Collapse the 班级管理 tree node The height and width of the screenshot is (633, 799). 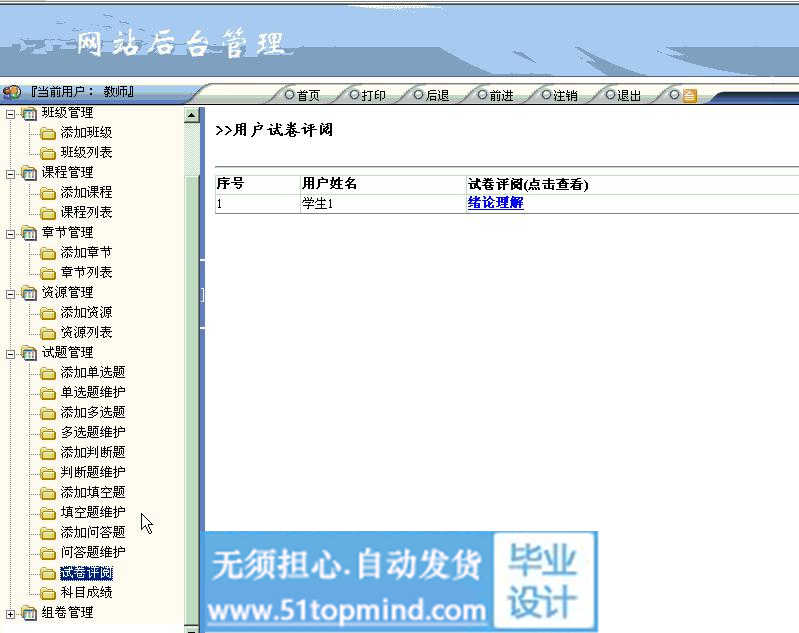point(10,114)
